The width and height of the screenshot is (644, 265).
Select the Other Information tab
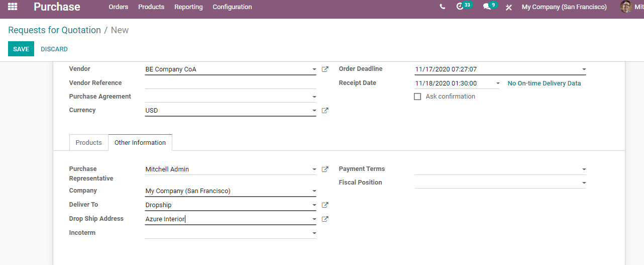coord(140,143)
